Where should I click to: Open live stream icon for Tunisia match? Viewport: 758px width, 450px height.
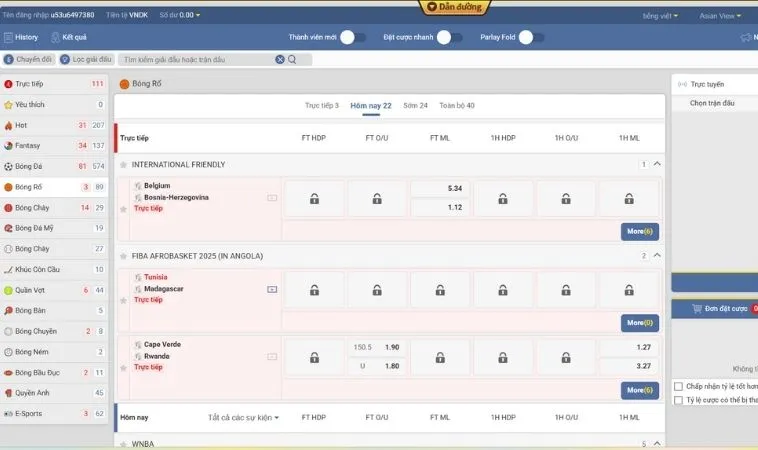pos(271,289)
